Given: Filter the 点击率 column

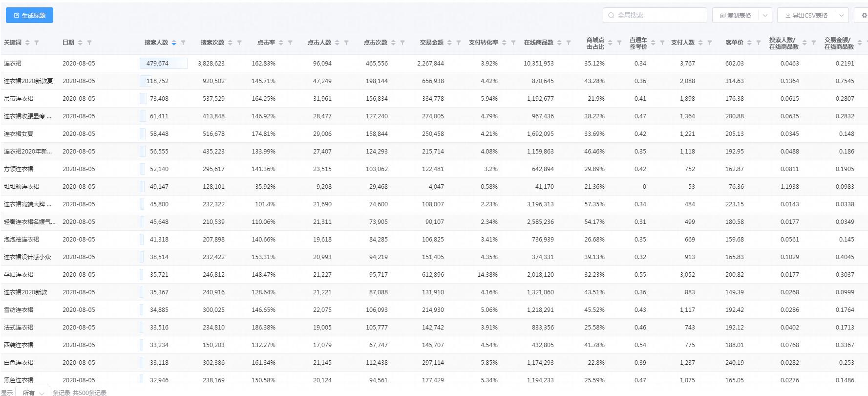Looking at the screenshot, I should 290,43.
